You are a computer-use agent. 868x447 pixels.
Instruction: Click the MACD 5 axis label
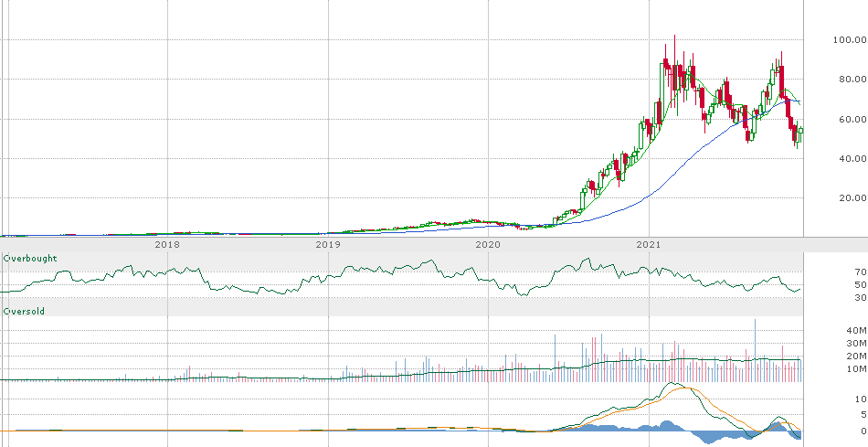(863, 415)
